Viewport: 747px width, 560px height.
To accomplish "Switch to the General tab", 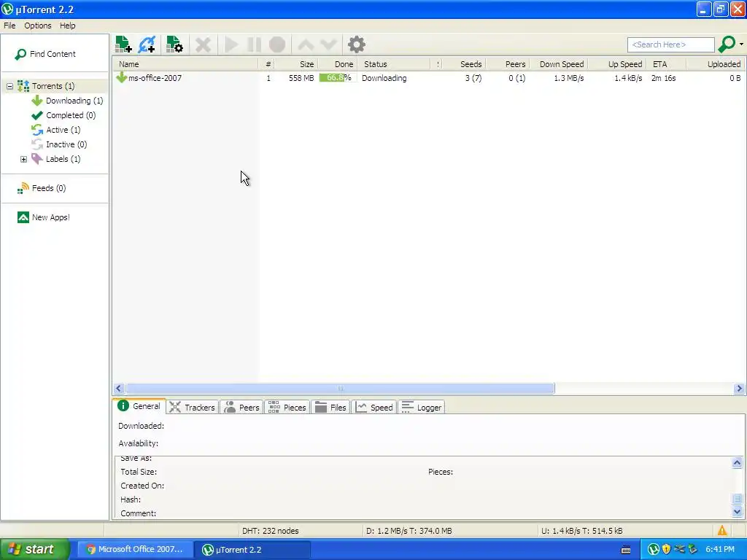I will coord(139,406).
